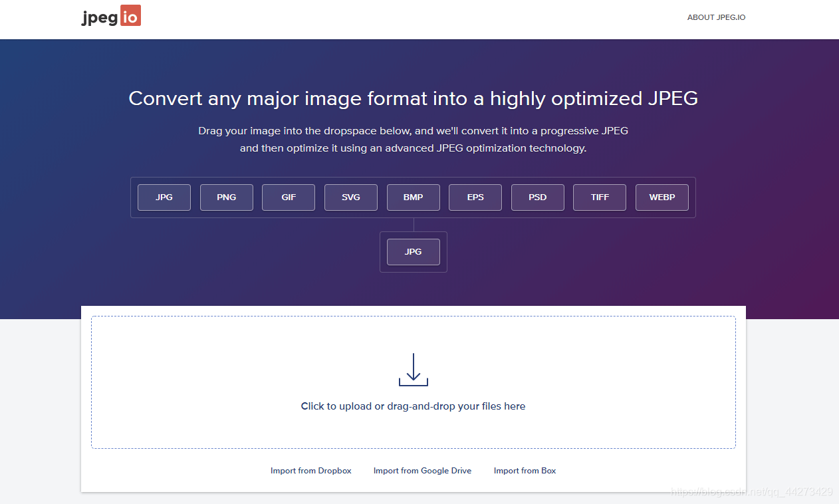Select the WEBP format box
Viewport: 839px width, 504px height.
click(662, 197)
